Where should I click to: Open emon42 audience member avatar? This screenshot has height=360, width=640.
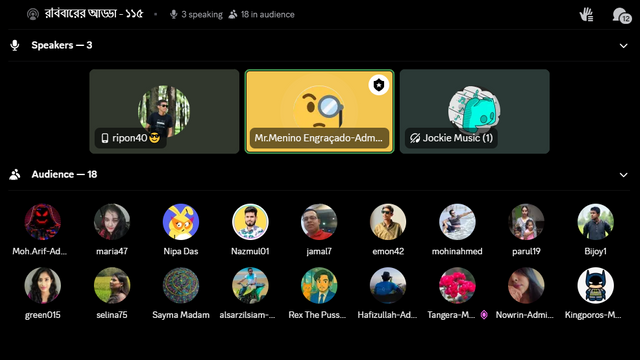pyautogui.click(x=388, y=222)
